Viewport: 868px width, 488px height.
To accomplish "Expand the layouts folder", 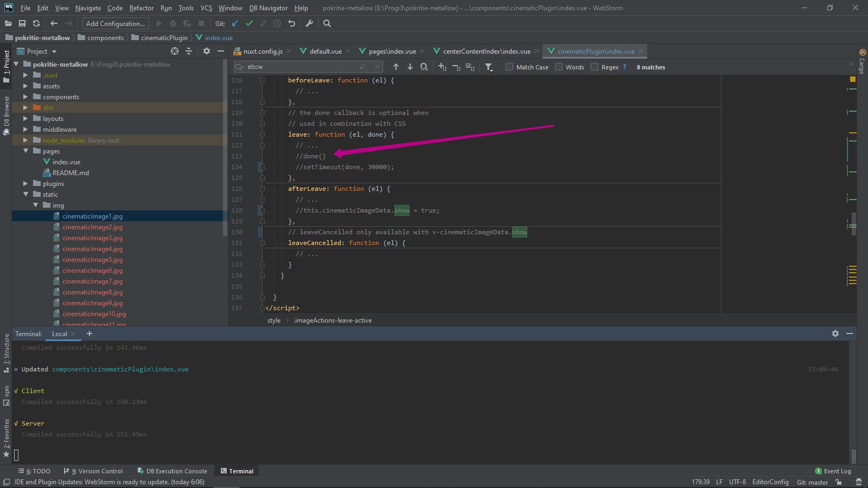I will pyautogui.click(x=25, y=119).
